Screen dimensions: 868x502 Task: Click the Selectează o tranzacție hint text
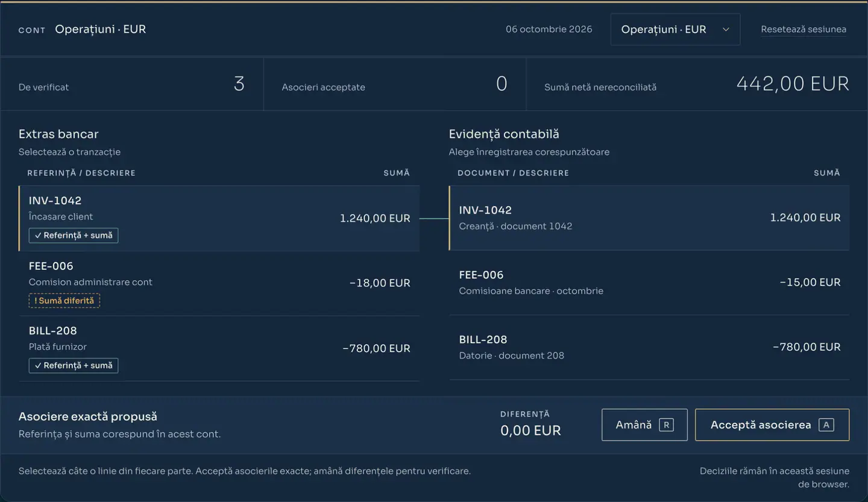[x=69, y=152]
